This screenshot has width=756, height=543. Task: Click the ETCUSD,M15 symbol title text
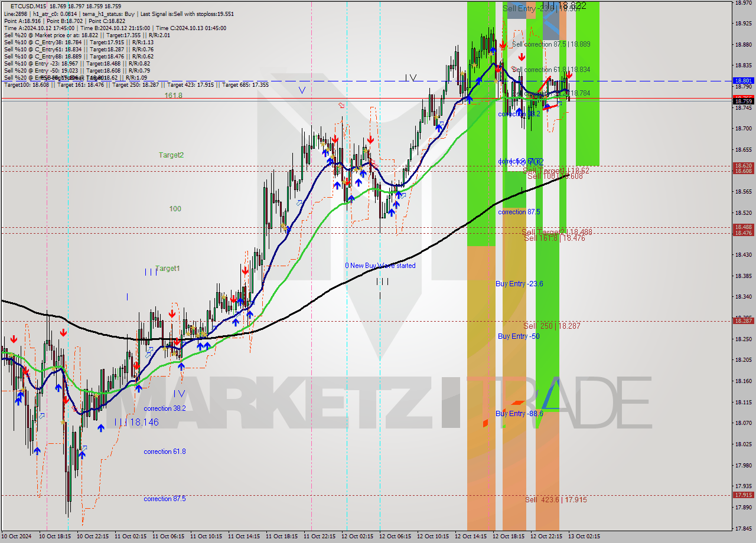pos(30,6)
